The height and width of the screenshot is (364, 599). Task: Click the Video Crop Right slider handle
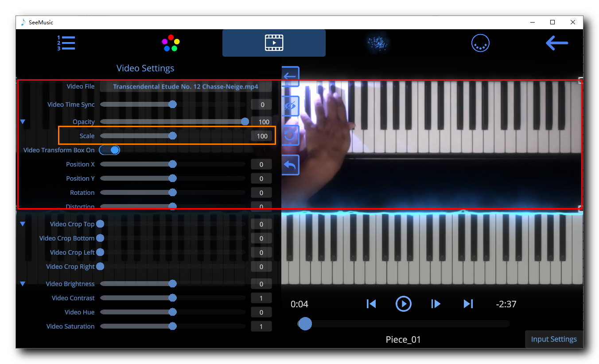(101, 267)
